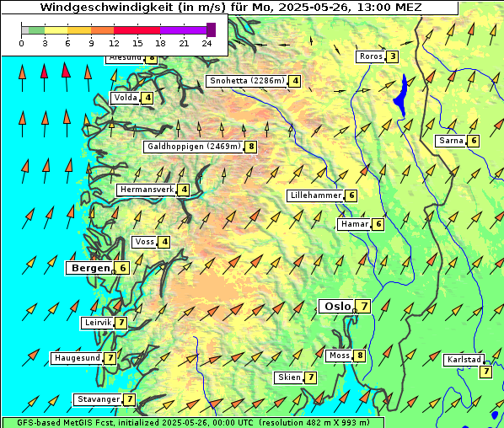Click the Bergen city label
Screen dimensions: 504x428
coord(90,268)
